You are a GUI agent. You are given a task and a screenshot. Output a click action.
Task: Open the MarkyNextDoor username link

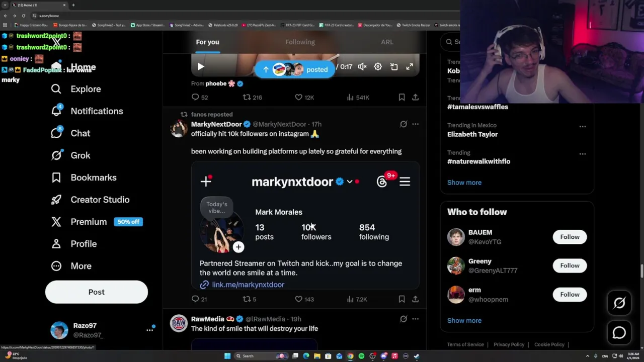(x=216, y=124)
